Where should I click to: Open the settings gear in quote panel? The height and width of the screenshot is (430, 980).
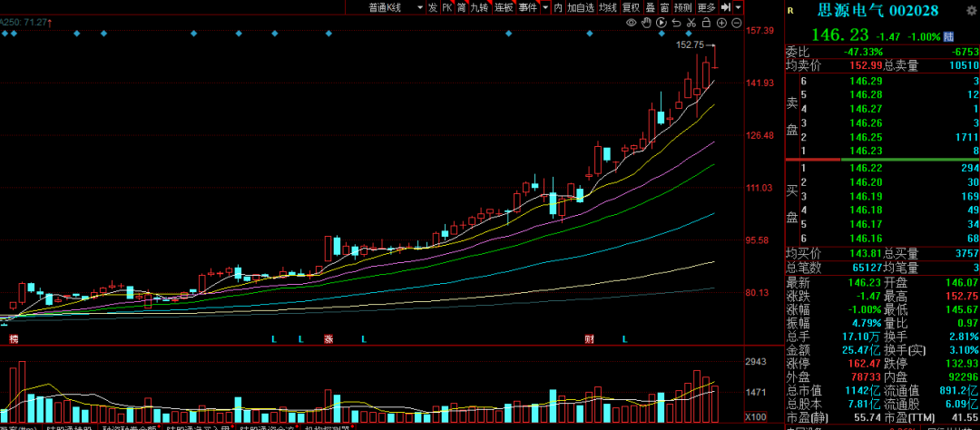coord(973,12)
